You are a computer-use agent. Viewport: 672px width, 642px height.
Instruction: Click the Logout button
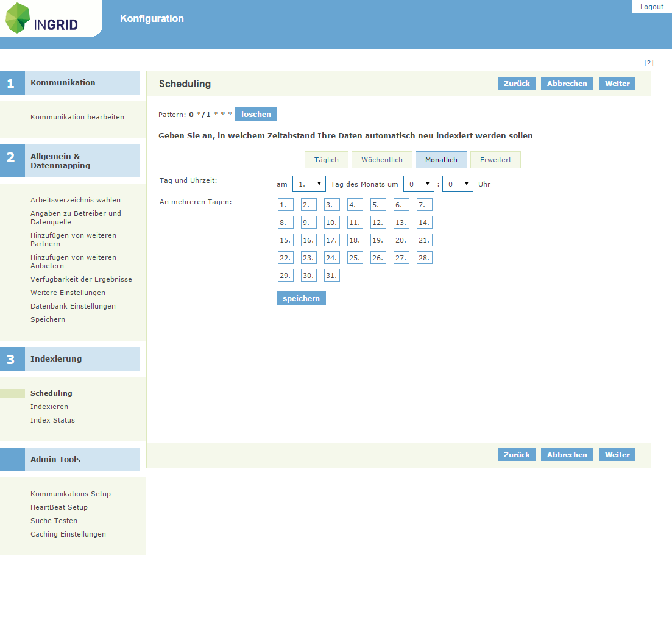click(651, 6)
